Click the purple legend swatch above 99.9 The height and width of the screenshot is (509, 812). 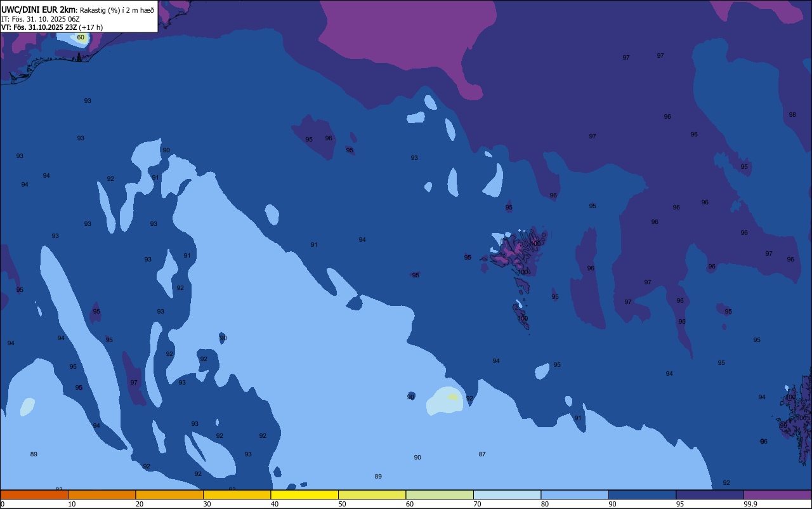point(777,494)
